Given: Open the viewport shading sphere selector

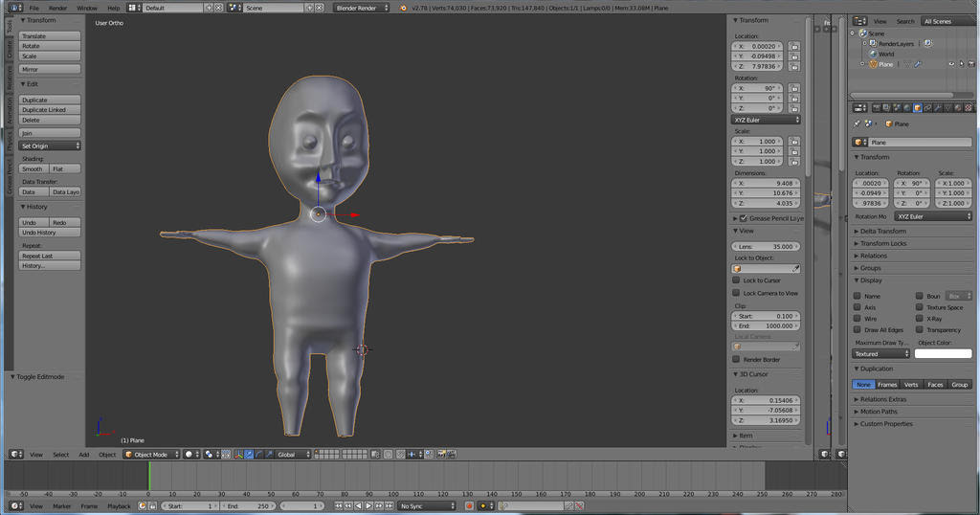Looking at the screenshot, I should (191, 455).
